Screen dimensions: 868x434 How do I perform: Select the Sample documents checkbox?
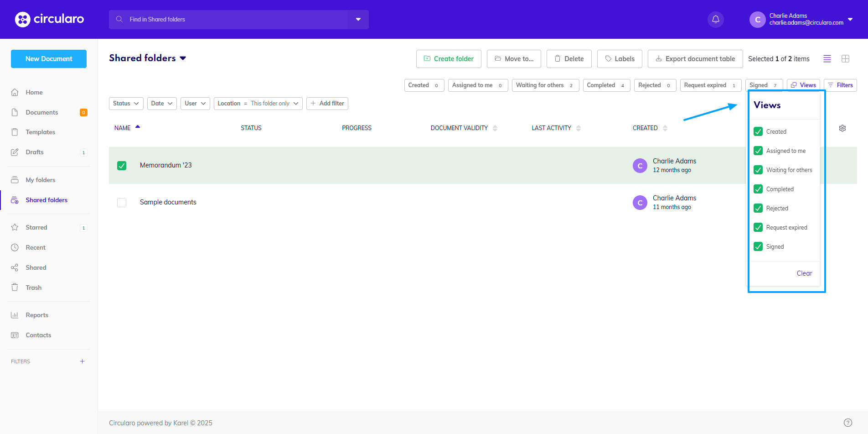122,203
